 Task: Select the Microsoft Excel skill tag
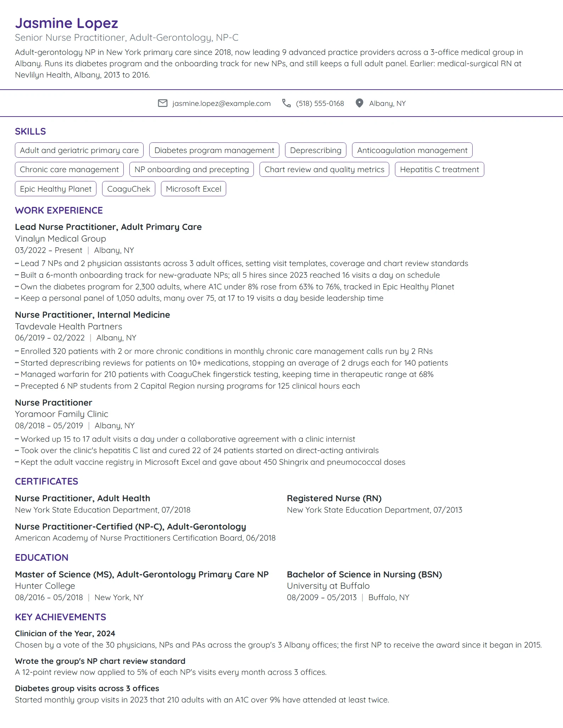194,189
